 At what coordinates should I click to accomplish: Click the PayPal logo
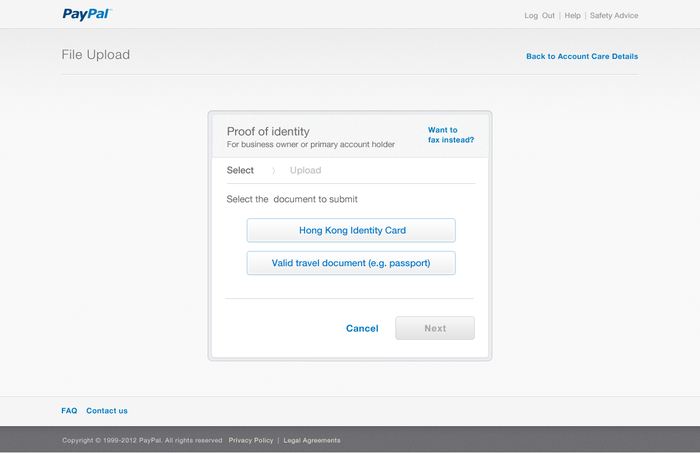[x=87, y=14]
